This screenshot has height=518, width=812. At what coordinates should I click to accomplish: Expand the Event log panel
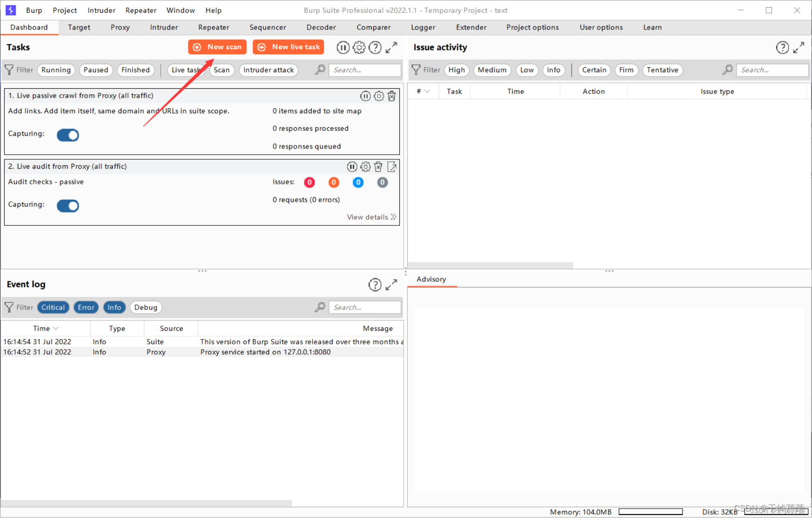click(x=391, y=284)
